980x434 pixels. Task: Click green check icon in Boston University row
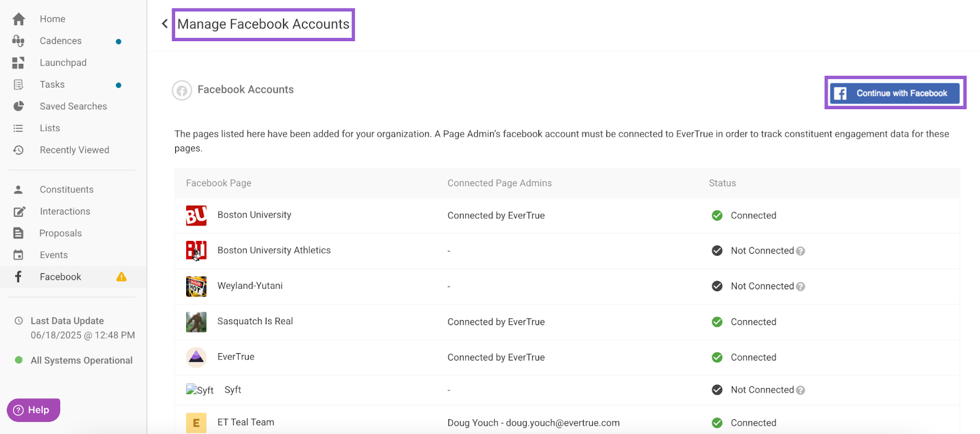tap(717, 215)
